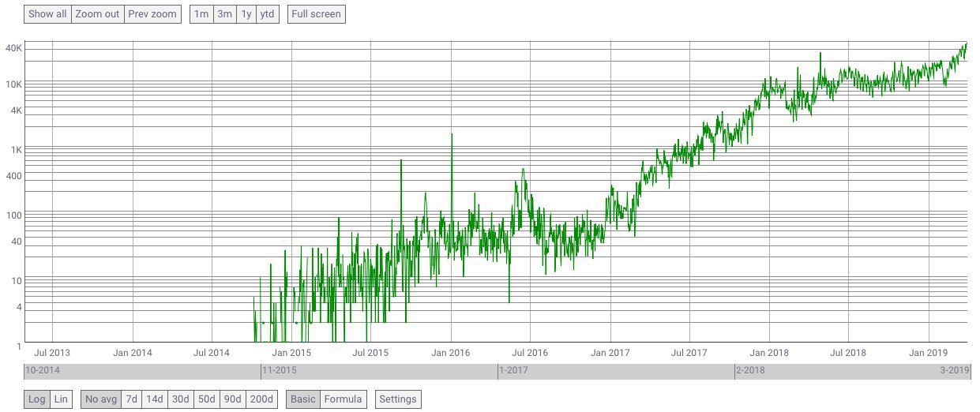Apply 7d moving average
This screenshot has height=412, width=980.
click(131, 399)
